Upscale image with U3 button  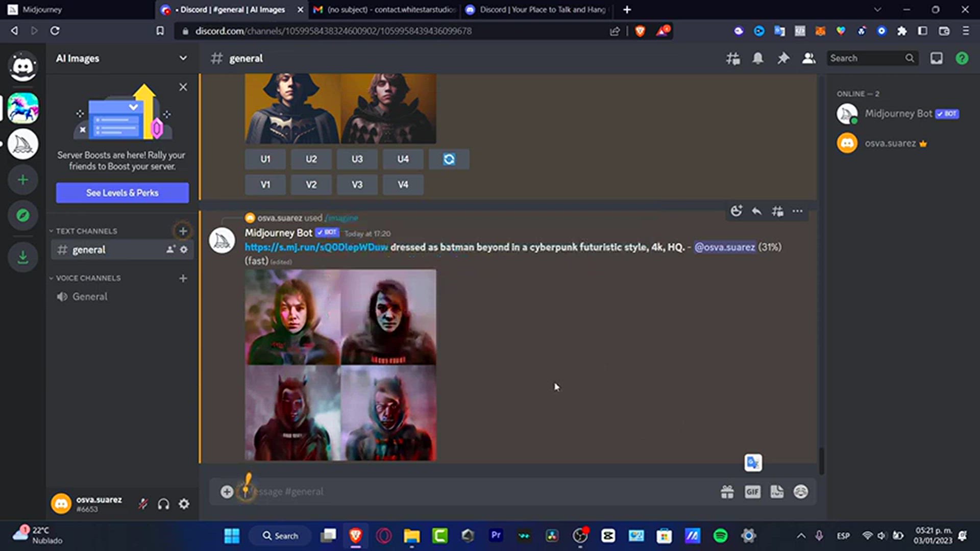(357, 159)
